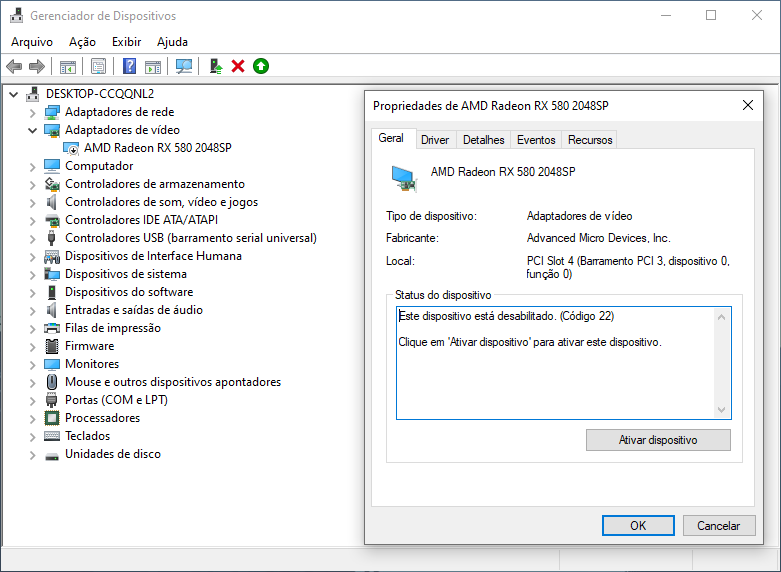Click the Entradas e saídas de áudio speaker icon
Image resolution: width=781 pixels, height=572 pixels.
click(51, 310)
